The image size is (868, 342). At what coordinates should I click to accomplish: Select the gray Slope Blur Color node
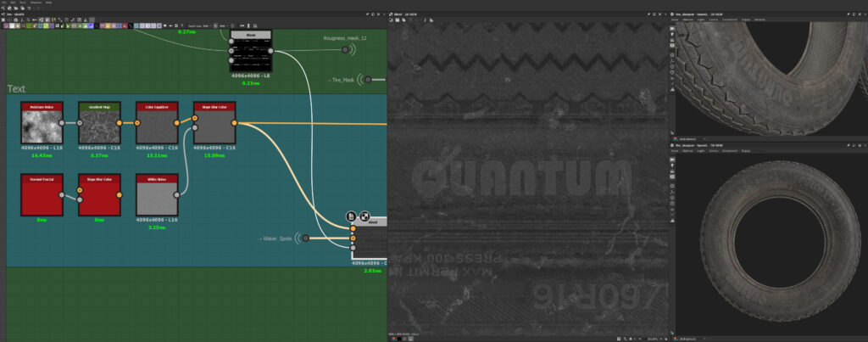[x=214, y=122]
